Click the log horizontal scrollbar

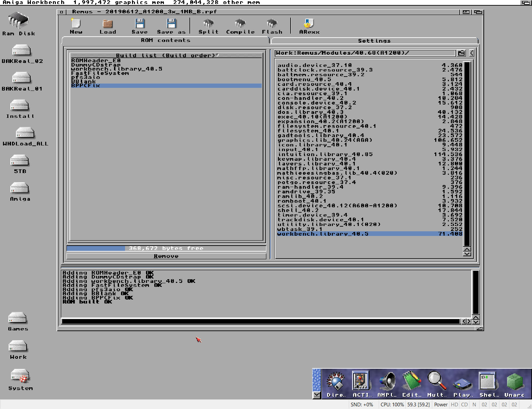[261, 321]
